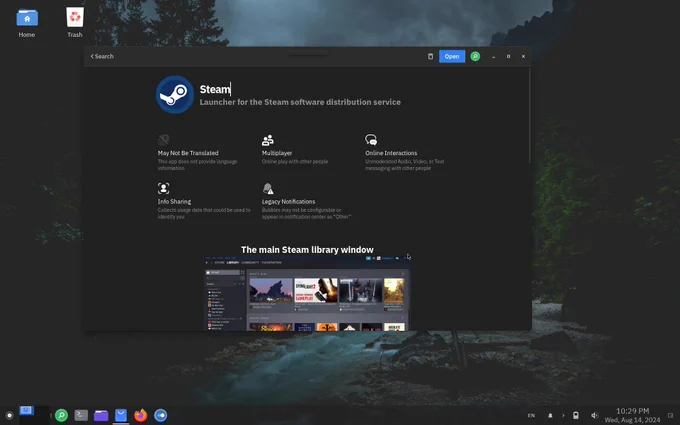Open notifications bell in system tray
This screenshot has height=425, width=680.
550,415
